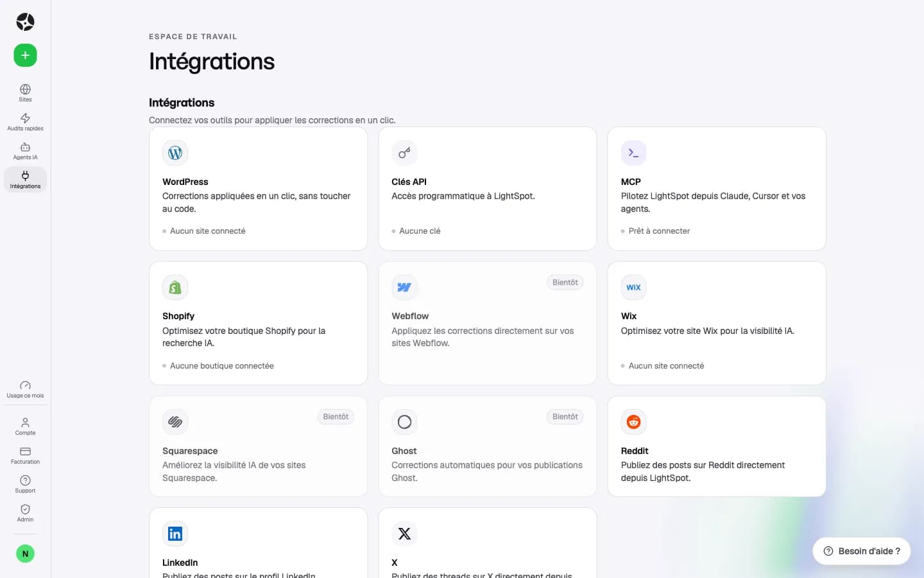924x578 pixels.
Task: Click 'Publiez des posts sur Reddit' description
Action: (x=703, y=471)
